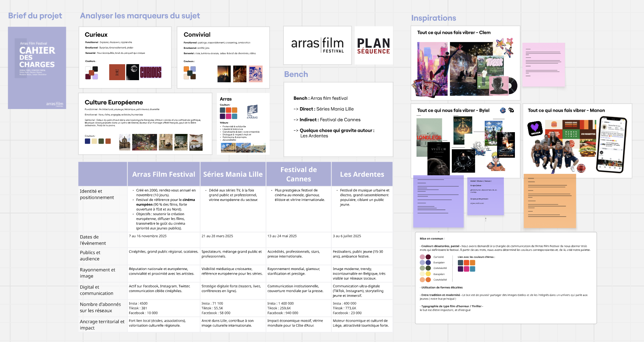
Task: Click the 'Curieux' card title
Action: [x=96, y=35]
